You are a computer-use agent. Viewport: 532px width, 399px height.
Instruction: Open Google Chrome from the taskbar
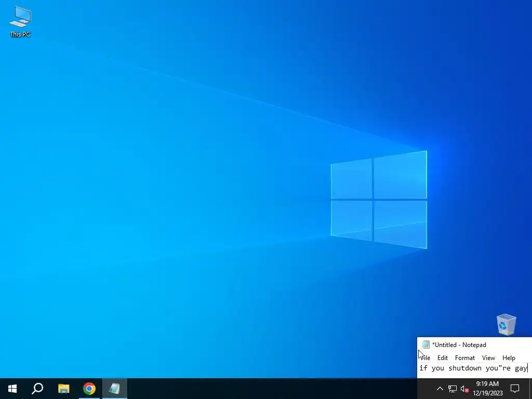[x=89, y=389]
